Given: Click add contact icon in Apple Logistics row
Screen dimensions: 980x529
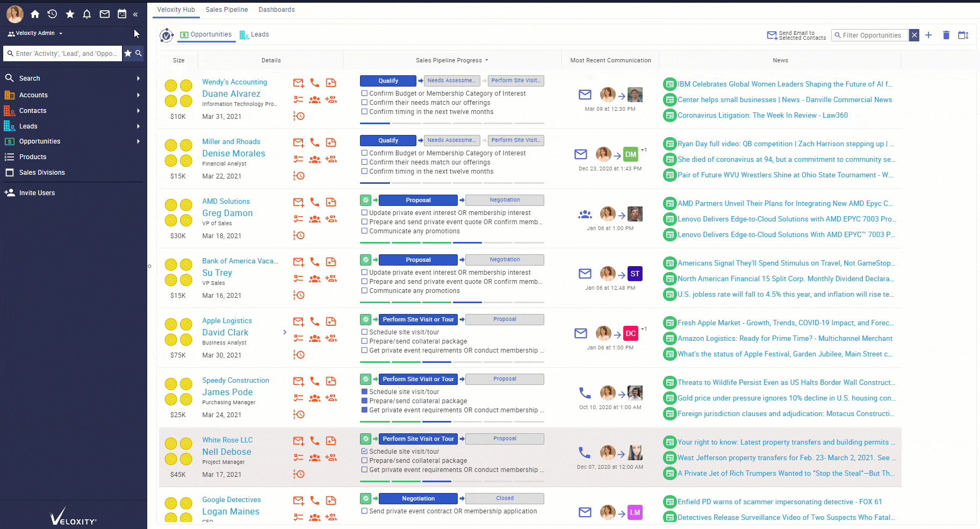Looking at the screenshot, I should point(331,338).
